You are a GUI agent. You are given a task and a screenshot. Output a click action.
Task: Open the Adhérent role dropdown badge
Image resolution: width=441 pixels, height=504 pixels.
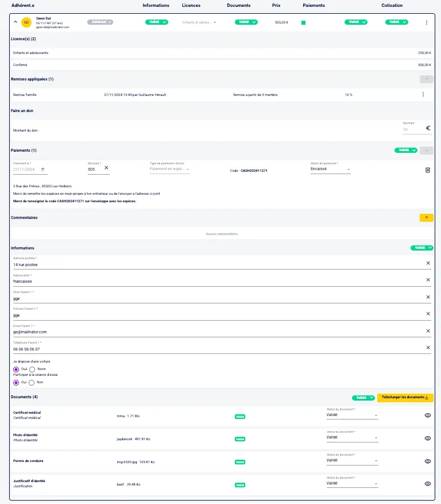(x=100, y=22)
